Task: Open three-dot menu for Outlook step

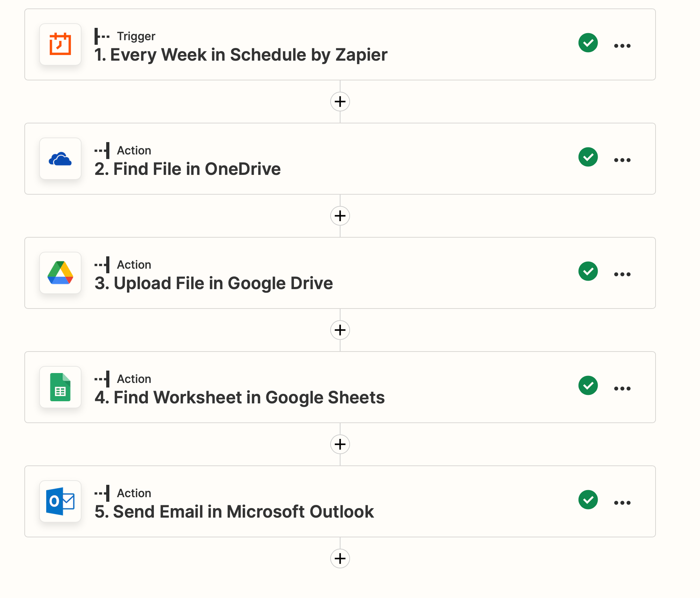Action: pos(622,503)
